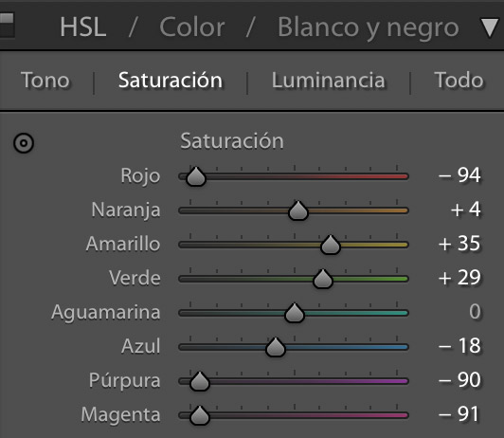Switch to the Tono tab
The image size is (504, 438).
pos(45,80)
